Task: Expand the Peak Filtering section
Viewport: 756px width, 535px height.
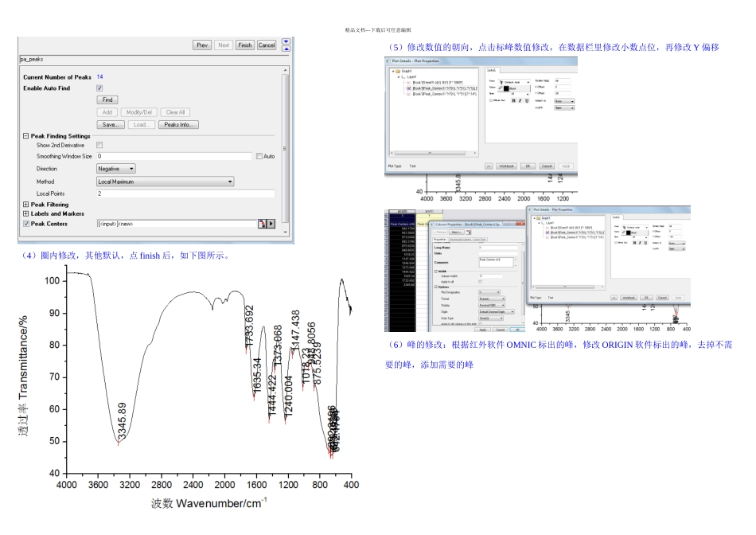Action: [x=26, y=205]
